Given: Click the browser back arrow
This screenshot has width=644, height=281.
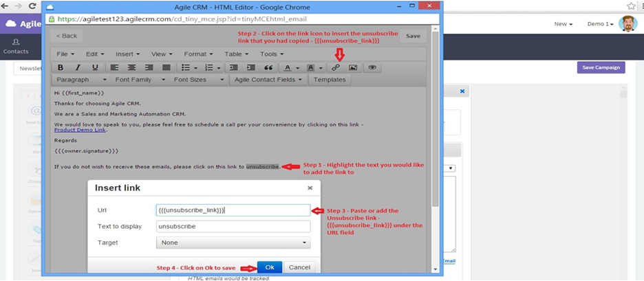Looking at the screenshot, I should click(x=6, y=7).
